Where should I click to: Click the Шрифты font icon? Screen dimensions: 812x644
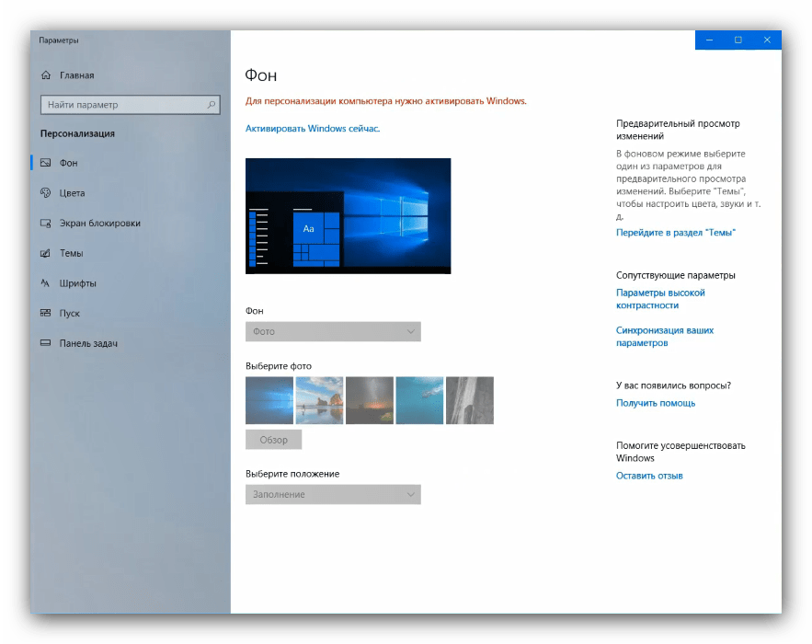pyautogui.click(x=45, y=283)
